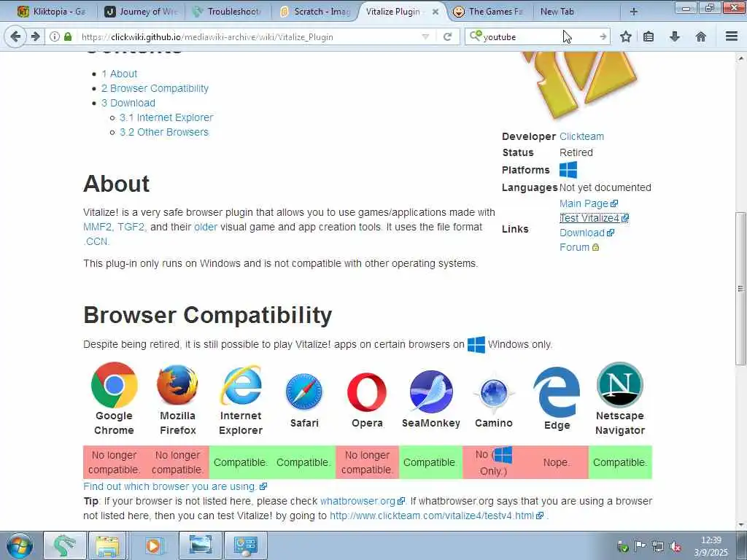This screenshot has width=747, height=560.
Task: Follow the TGF2 link
Action: [131, 227]
